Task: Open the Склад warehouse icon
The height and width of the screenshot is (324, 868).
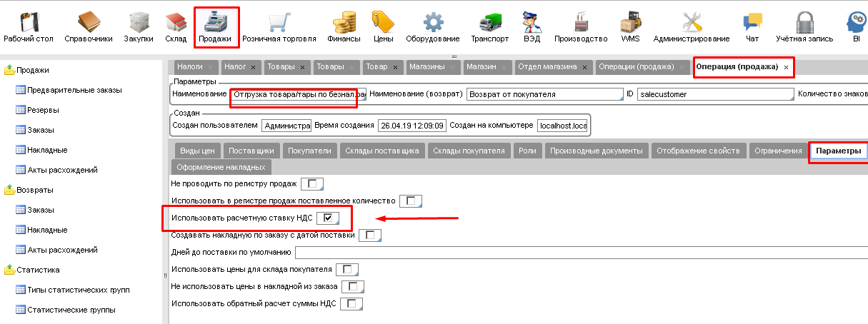Action: 175,21
